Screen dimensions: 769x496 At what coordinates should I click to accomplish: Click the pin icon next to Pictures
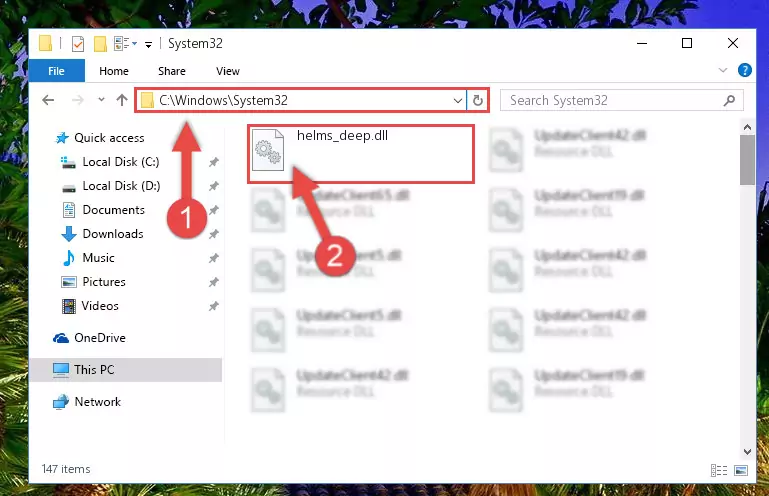213,282
